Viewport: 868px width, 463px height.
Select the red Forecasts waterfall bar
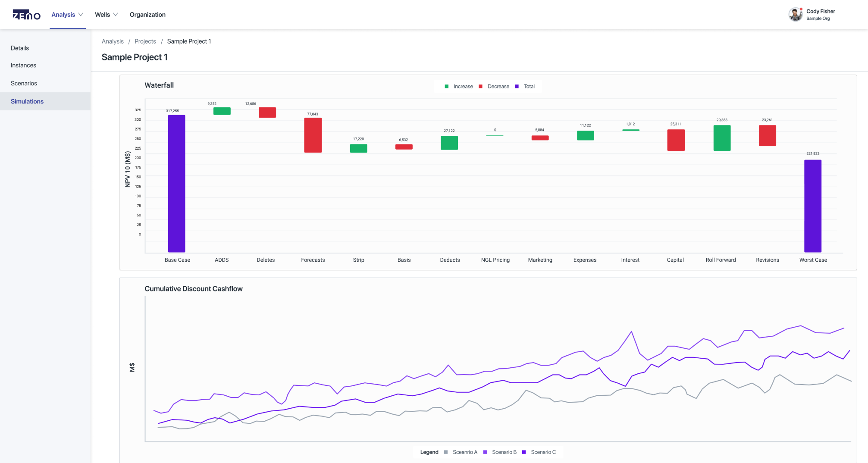(313, 135)
